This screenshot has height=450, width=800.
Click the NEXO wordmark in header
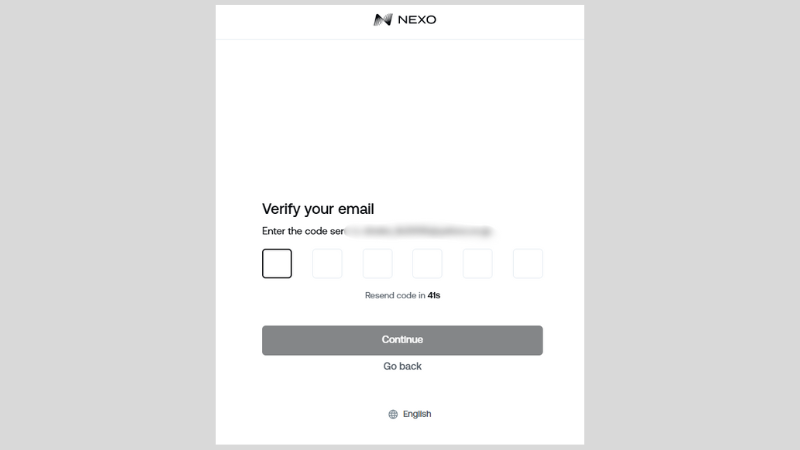(x=417, y=19)
